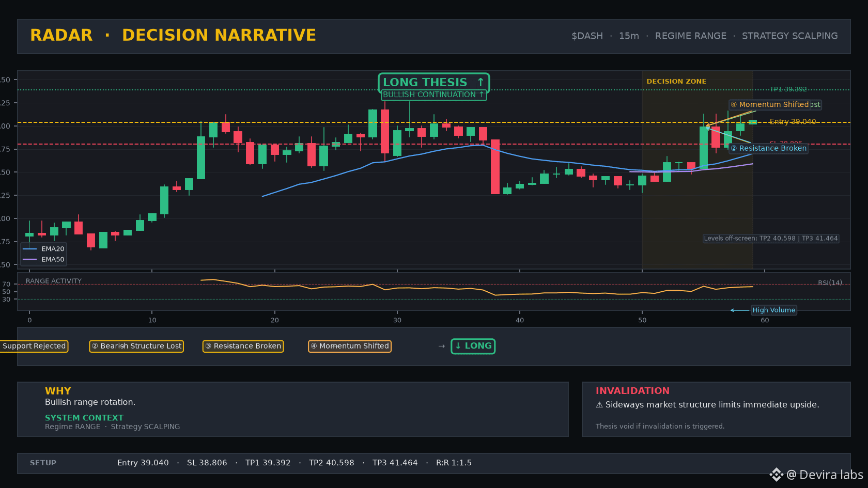This screenshot has width=868, height=488.
Task: Click the High Volume annotation
Action: pyautogui.click(x=773, y=310)
